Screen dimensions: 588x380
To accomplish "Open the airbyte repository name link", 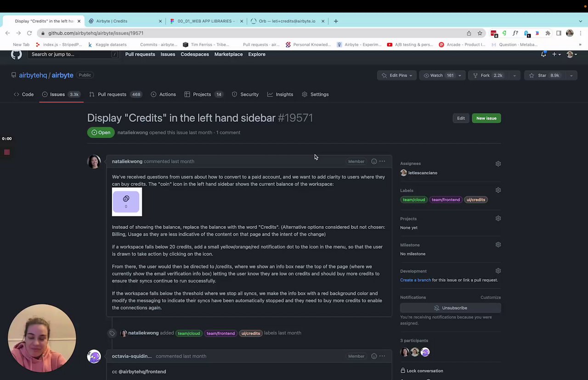I will pos(62,75).
